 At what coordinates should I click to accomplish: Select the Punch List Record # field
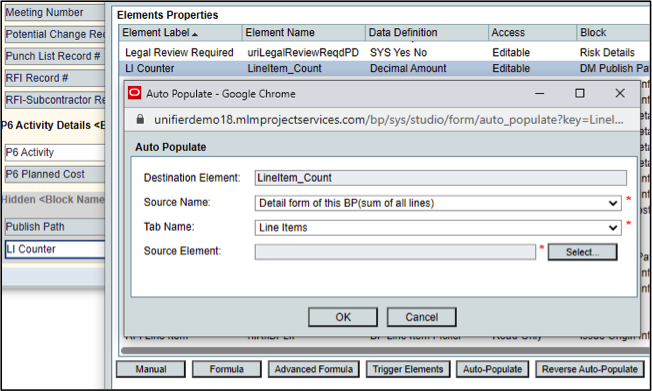(54, 56)
